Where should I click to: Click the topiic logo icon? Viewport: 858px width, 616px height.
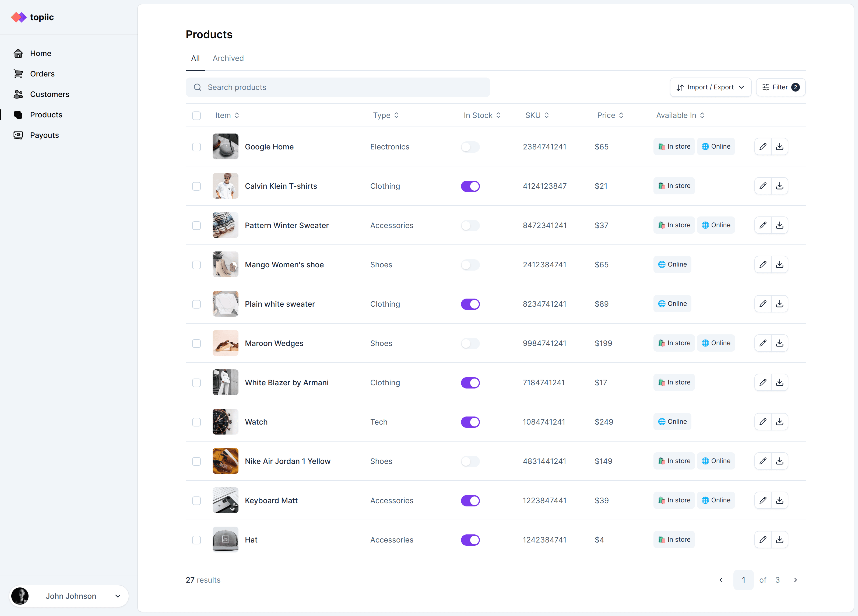[x=19, y=17]
